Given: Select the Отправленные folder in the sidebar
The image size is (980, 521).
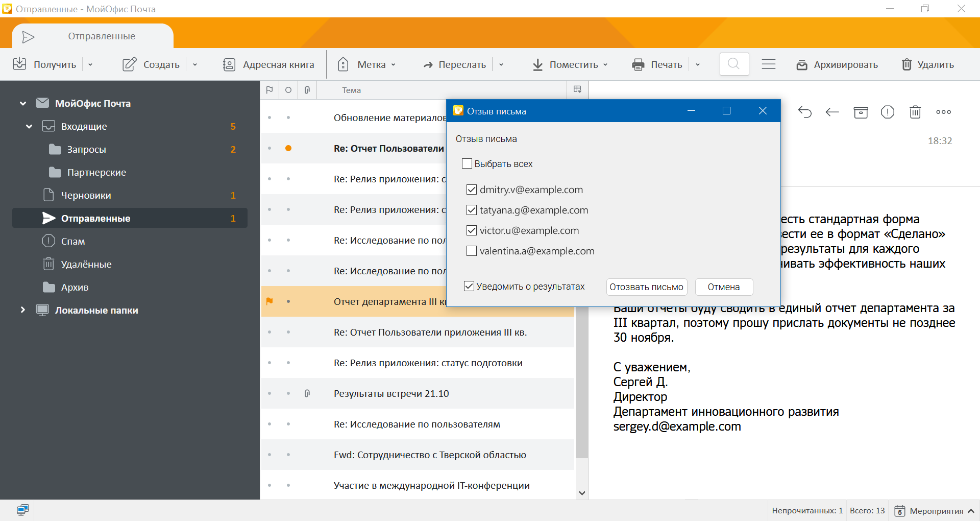Looking at the screenshot, I should pos(130,218).
